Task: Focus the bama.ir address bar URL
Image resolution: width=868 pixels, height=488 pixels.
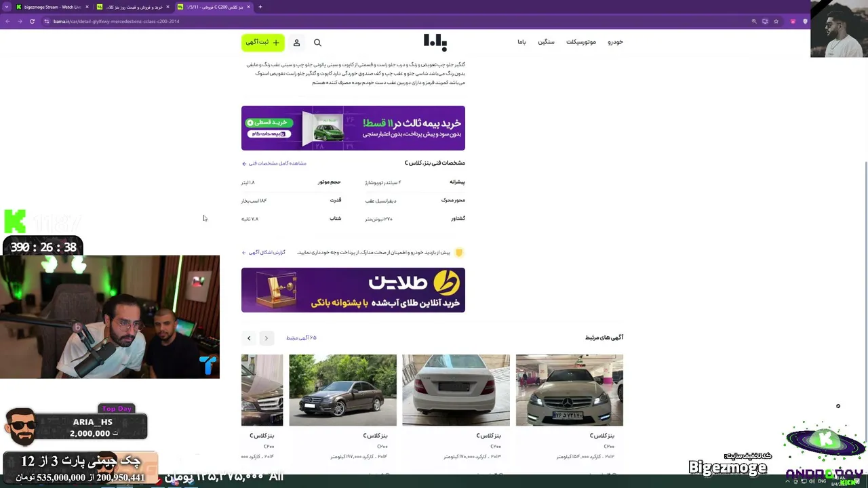Action: click(116, 21)
